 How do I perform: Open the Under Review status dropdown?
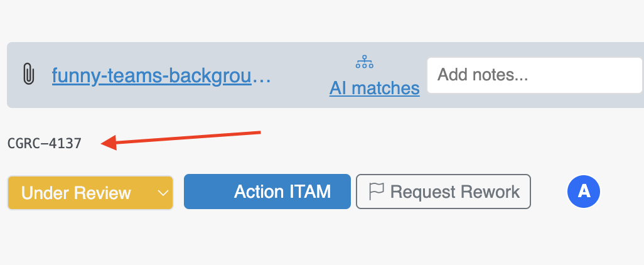tap(90, 193)
